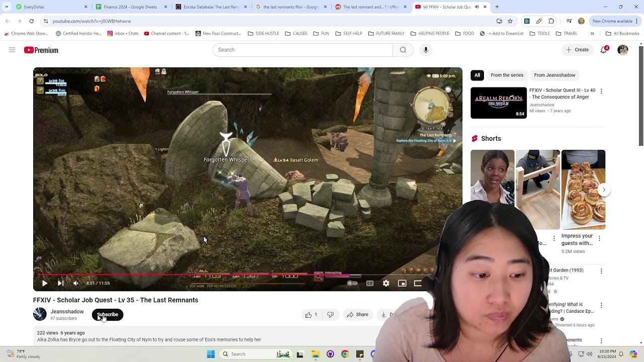The image size is (644, 362).
Task: Open options for Secret Garden video
Action: [x=601, y=271]
